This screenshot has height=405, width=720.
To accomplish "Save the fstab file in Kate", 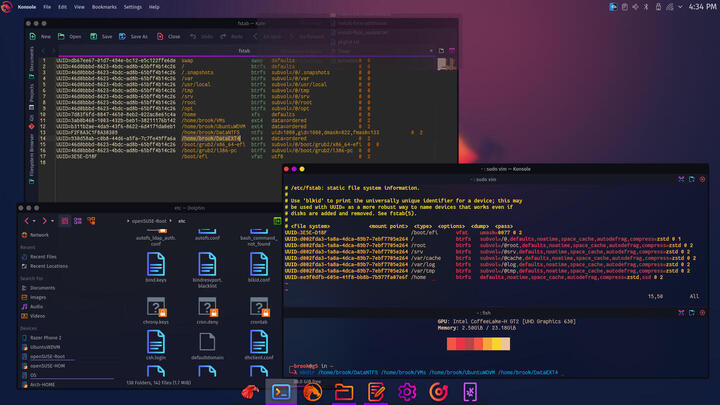I will click(x=101, y=36).
